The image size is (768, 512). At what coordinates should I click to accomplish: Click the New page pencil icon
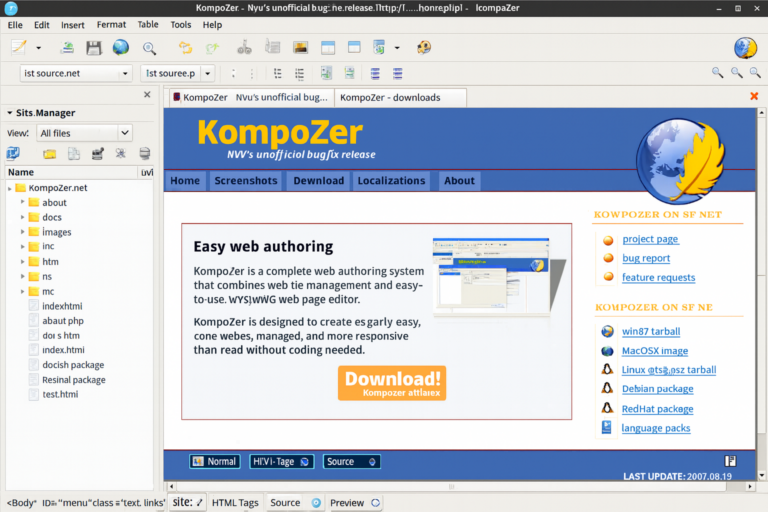click(x=19, y=48)
